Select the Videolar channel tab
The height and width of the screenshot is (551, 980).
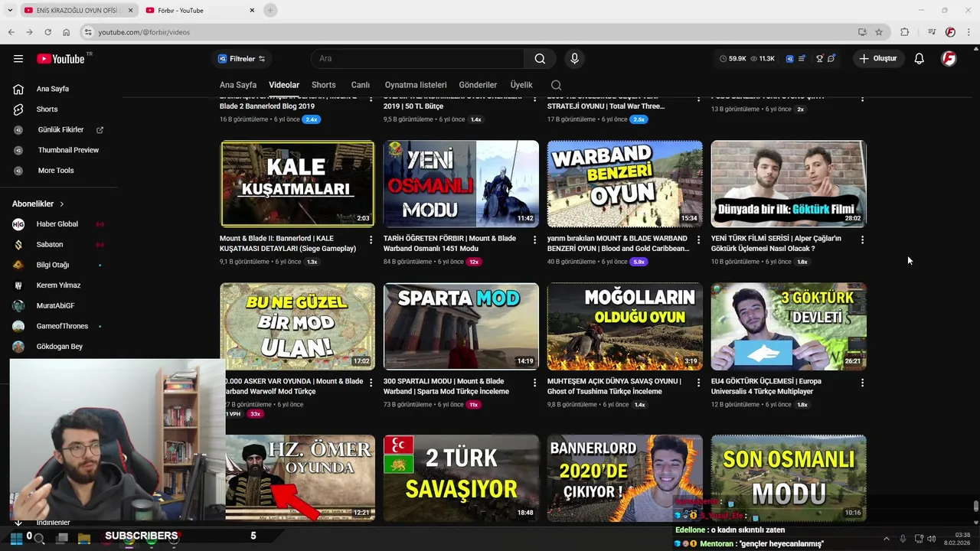tap(284, 85)
